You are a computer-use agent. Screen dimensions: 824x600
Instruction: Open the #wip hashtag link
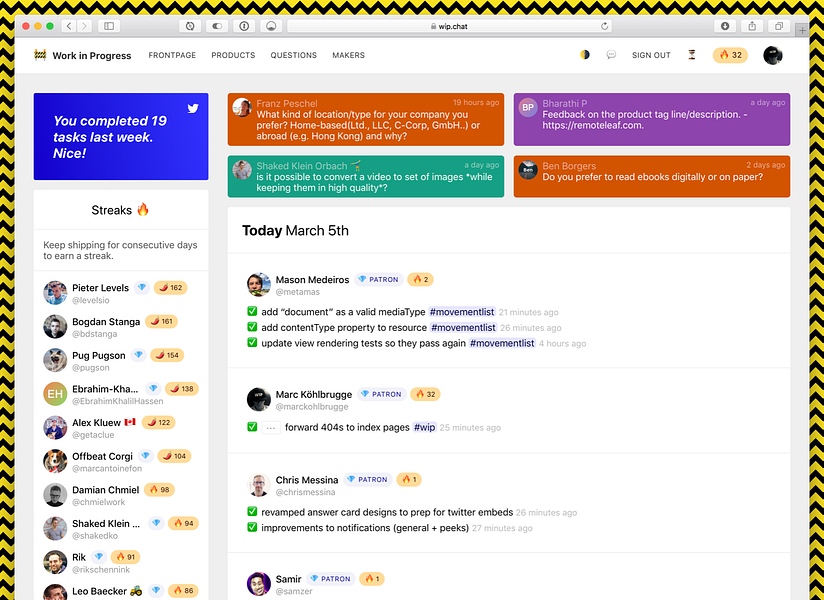point(425,427)
